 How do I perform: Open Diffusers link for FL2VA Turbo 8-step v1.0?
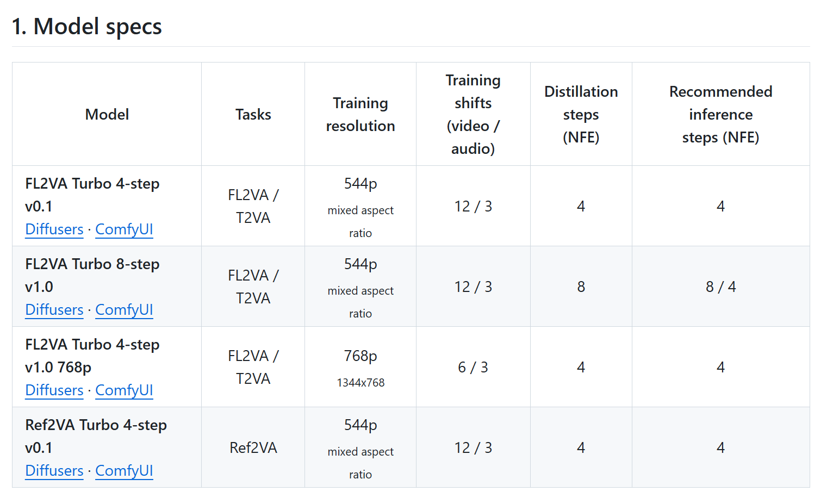tap(54, 310)
